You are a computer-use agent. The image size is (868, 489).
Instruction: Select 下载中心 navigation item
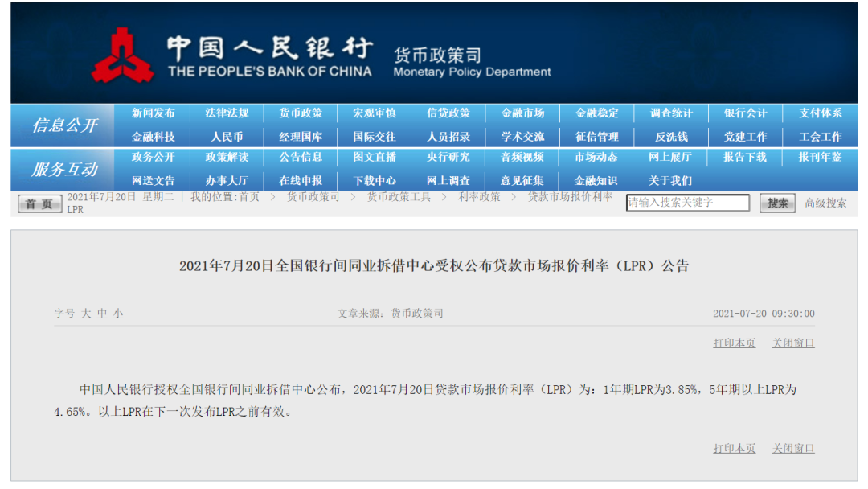click(375, 181)
